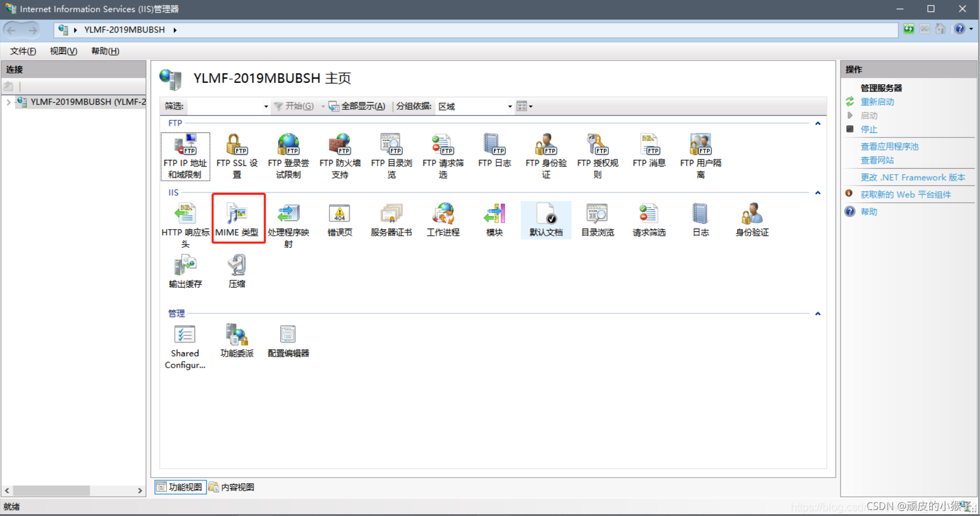Open Shared Configuration icon
This screenshot has width=980, height=516.
click(185, 347)
